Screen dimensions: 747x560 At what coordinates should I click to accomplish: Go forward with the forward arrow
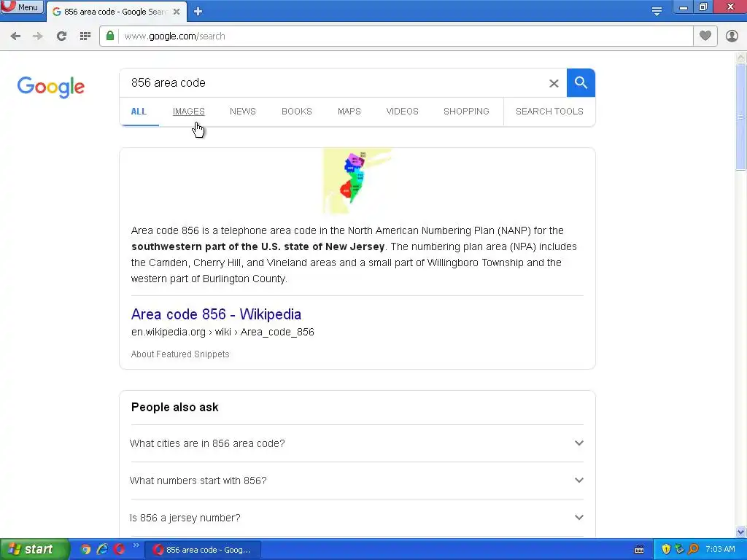pos(38,36)
